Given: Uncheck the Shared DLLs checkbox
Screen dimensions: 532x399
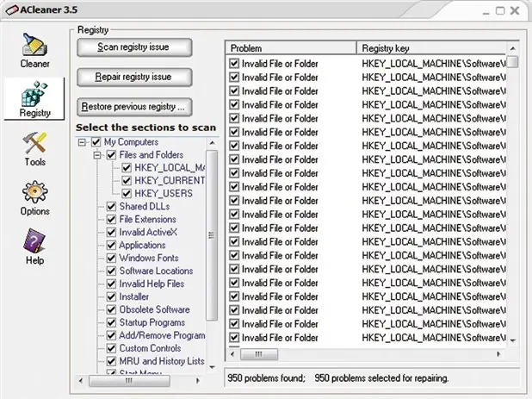Looking at the screenshot, I should pos(111,206).
